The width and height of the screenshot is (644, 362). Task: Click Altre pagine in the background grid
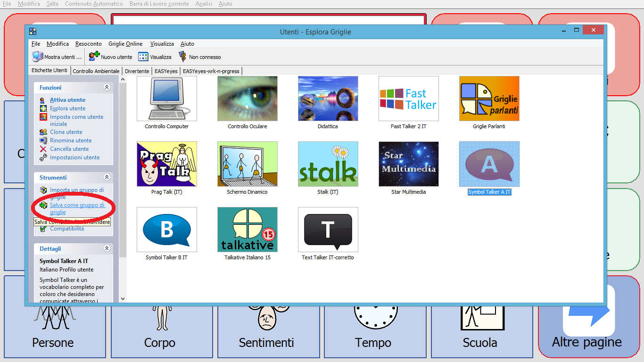pyautogui.click(x=589, y=317)
